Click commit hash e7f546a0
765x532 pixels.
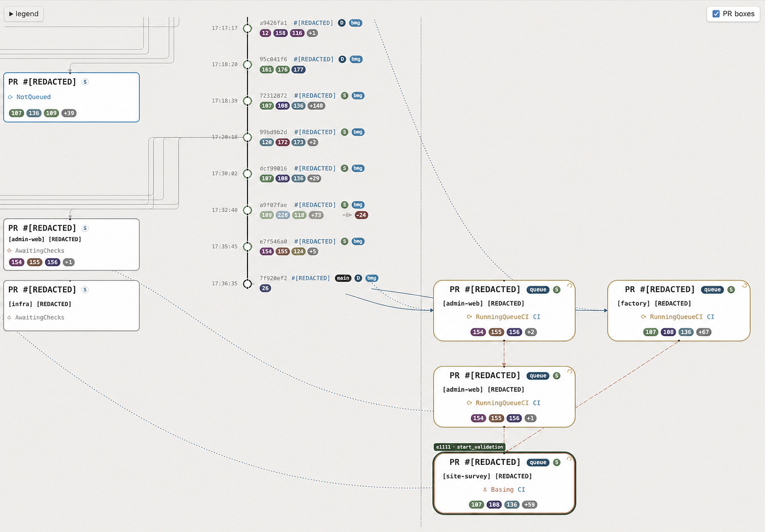[x=273, y=242]
